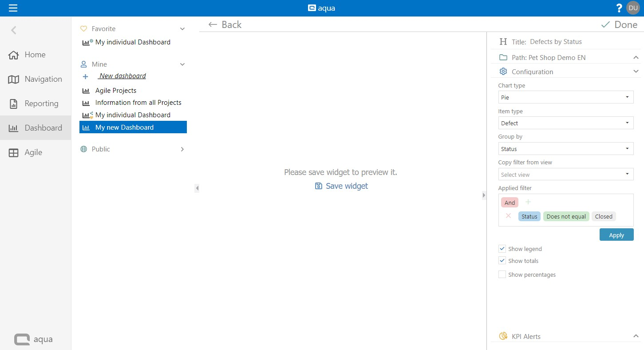
Task: Click the save icon next to Save widget
Action: click(318, 186)
